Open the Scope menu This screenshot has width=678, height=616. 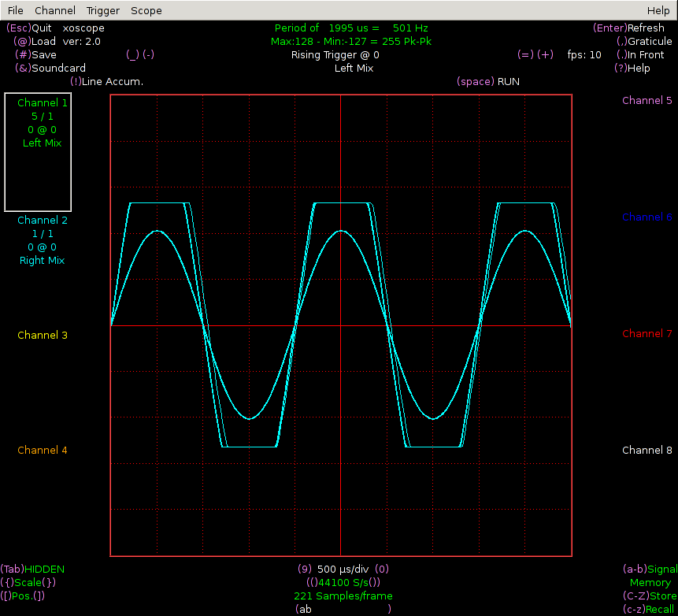[x=146, y=10]
